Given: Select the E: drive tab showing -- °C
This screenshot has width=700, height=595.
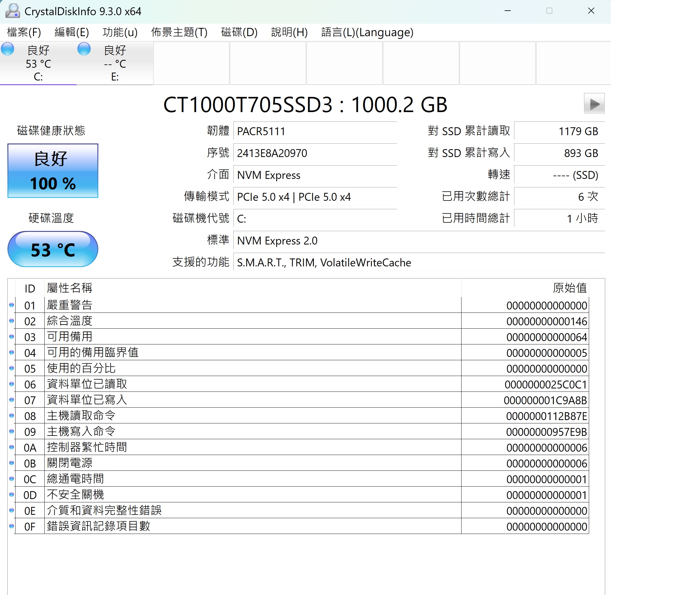Looking at the screenshot, I should click(x=115, y=63).
